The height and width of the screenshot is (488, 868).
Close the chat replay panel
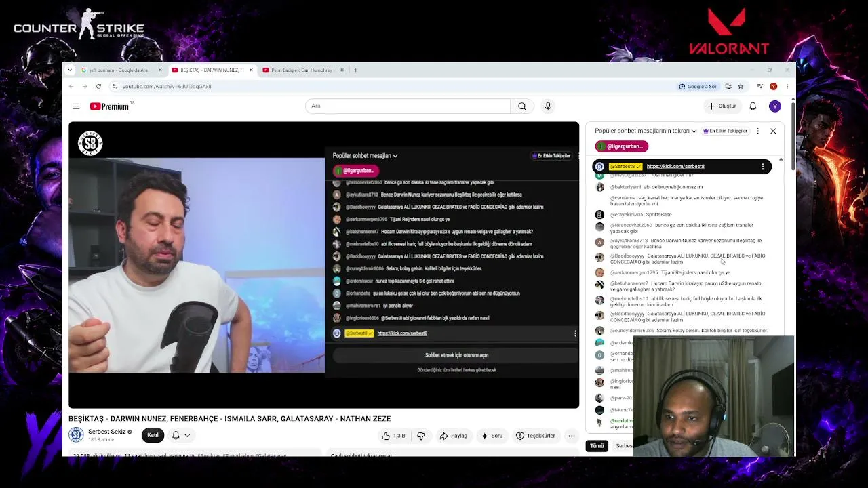pos(773,131)
